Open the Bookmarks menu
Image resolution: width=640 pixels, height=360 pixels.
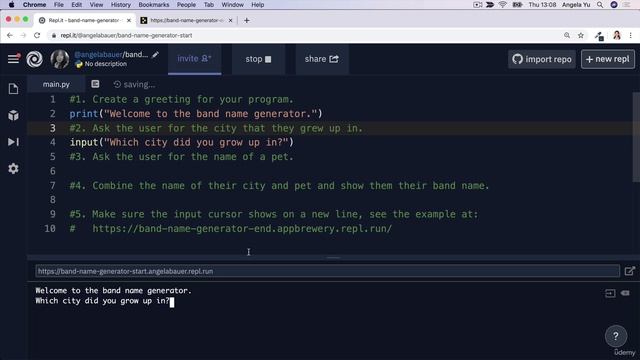click(x=153, y=5)
